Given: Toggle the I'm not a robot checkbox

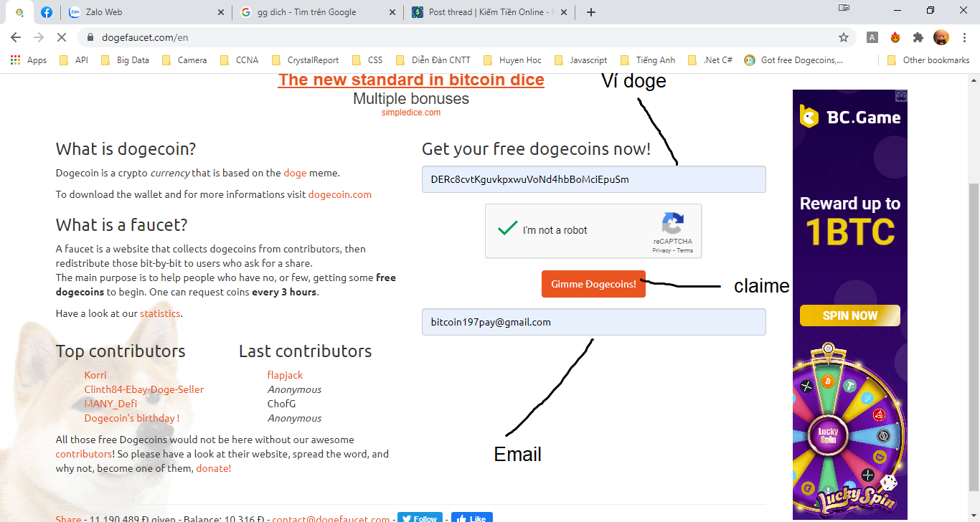Looking at the screenshot, I should [508, 229].
